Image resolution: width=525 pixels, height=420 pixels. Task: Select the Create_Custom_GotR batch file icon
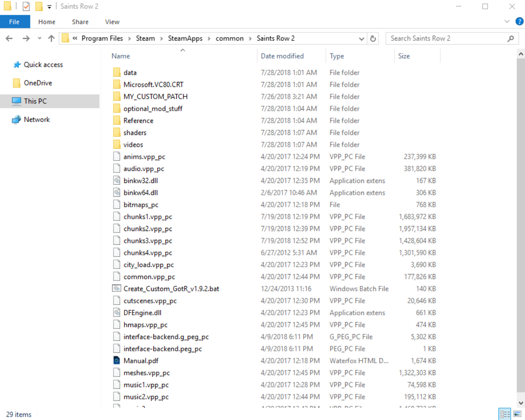[x=117, y=289]
